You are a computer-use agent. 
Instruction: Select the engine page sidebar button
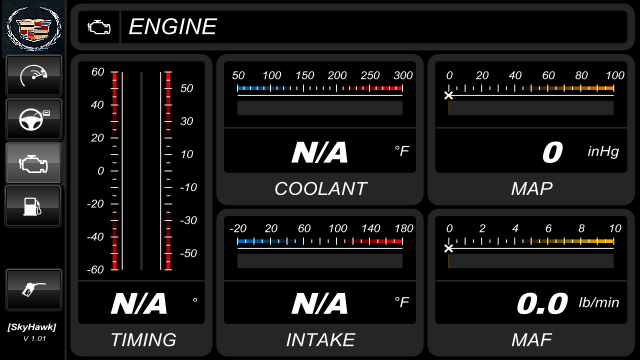point(34,163)
